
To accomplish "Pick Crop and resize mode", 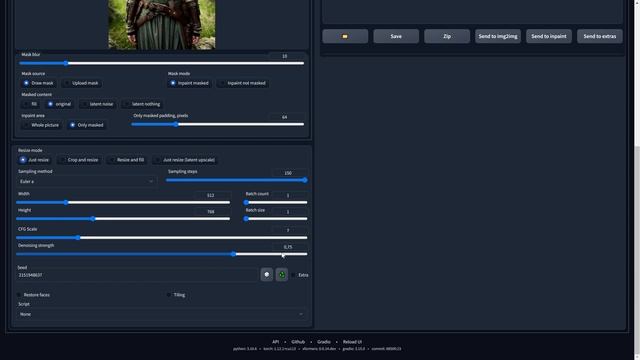I will point(79,160).
